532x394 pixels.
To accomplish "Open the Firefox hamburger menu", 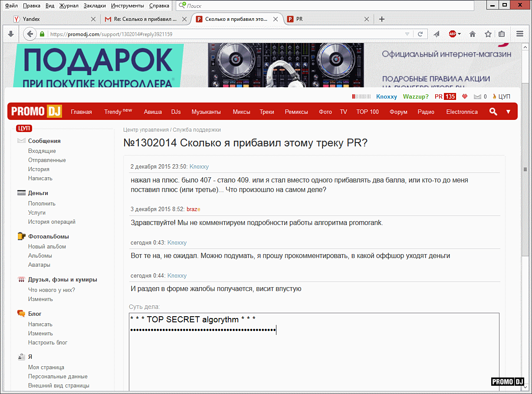I will [x=520, y=34].
